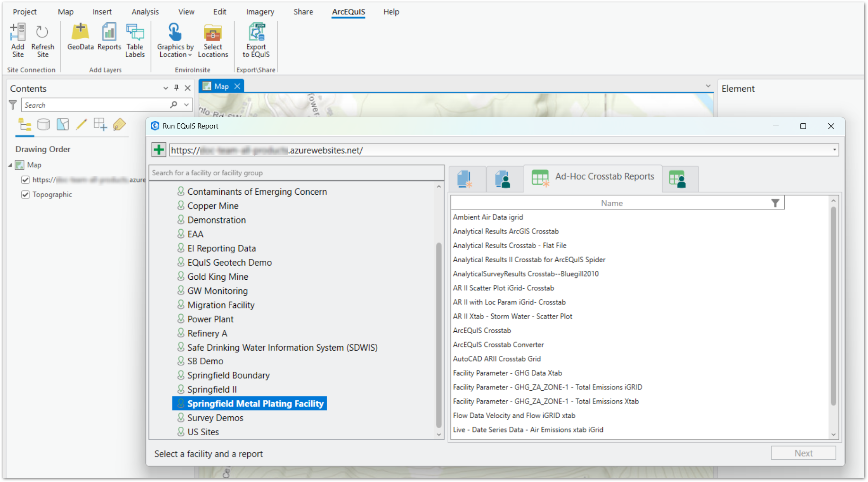Select Flow Data Velocity and Flow iGRID xtab
Screen dimensions: 868x482
[x=514, y=416]
